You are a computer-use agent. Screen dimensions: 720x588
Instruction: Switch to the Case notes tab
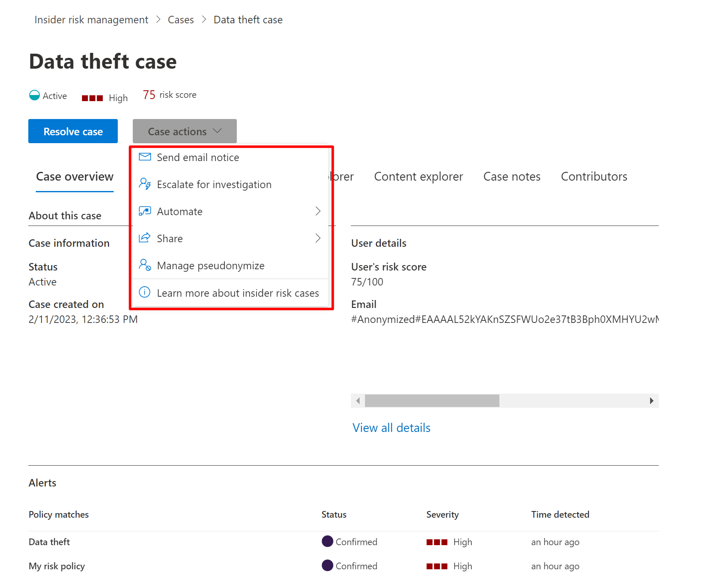click(511, 176)
